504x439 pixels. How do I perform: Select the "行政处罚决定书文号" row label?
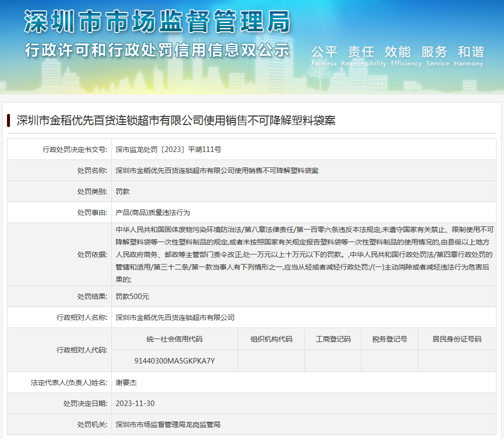point(75,149)
